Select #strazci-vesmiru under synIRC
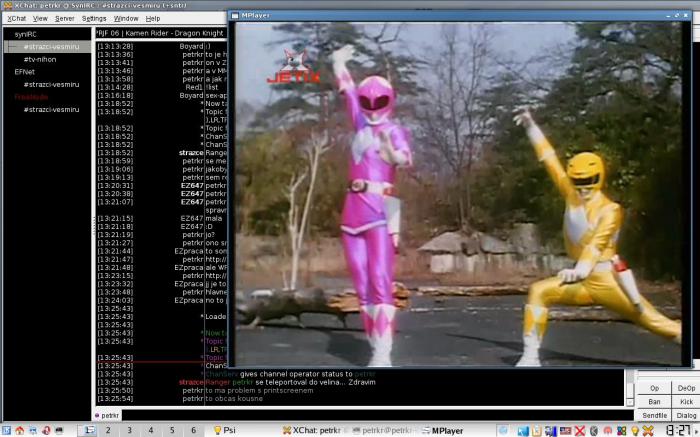The width and height of the screenshot is (700, 437). click(51, 47)
